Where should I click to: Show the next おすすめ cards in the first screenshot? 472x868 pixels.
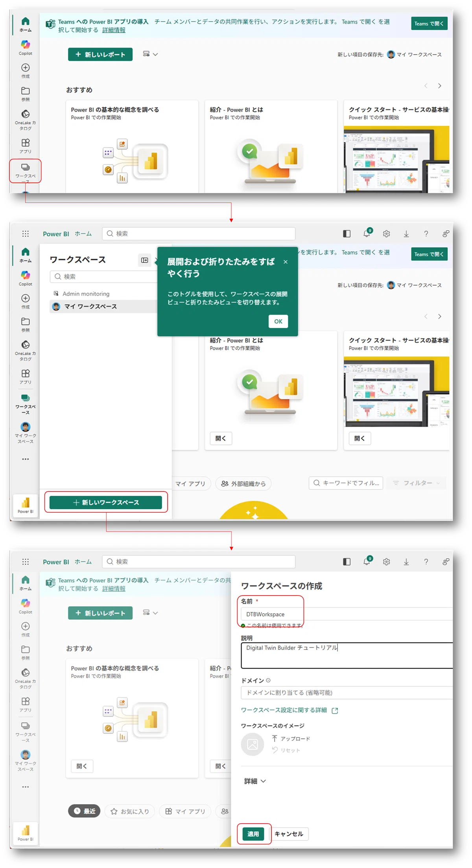[439, 86]
